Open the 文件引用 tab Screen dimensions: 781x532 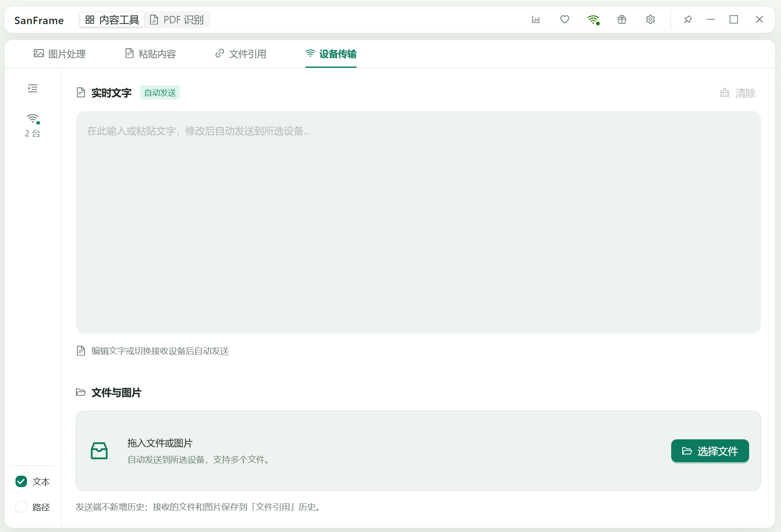coord(241,54)
